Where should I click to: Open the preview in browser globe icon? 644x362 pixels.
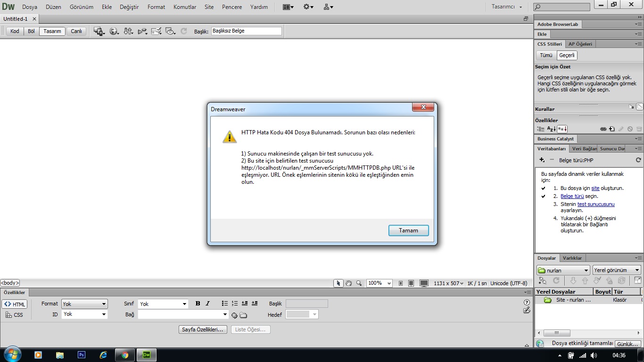114,31
